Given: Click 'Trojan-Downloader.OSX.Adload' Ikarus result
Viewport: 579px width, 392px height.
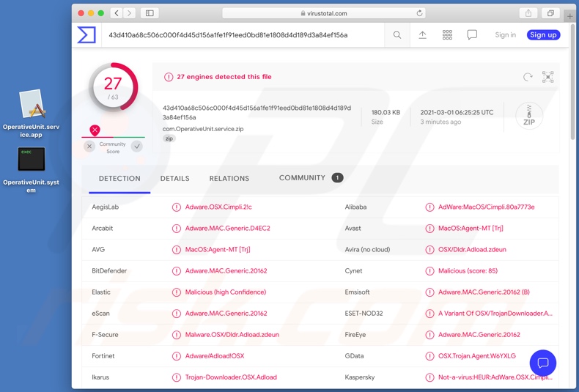Looking at the screenshot, I should (x=231, y=377).
